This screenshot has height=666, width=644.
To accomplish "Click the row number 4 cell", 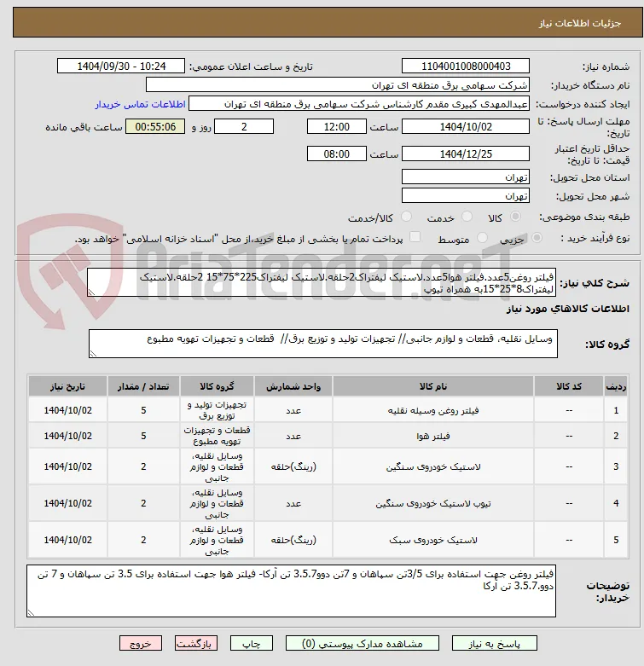I will (x=616, y=503).
